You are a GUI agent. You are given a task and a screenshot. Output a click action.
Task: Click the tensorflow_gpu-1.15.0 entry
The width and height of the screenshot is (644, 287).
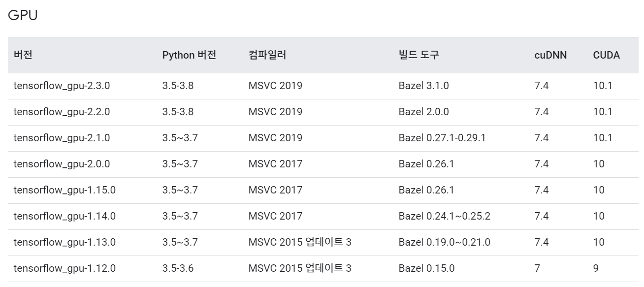(64, 191)
